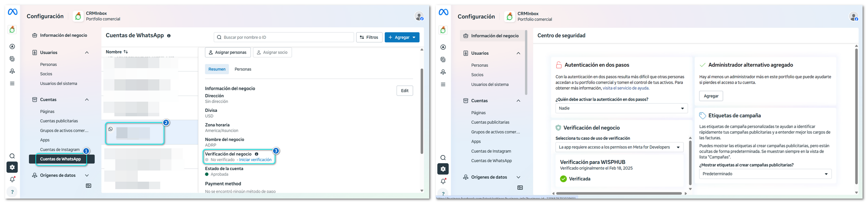Expand the Predeterminado campaign labels dropdown
Screen dimensions: 868x204
765,174
